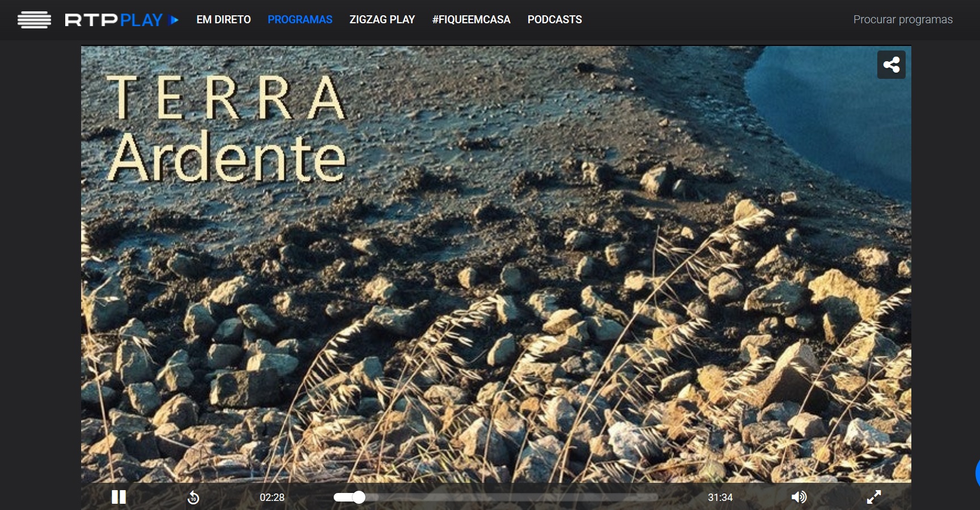
Task: Share the video using the share icon
Action: click(891, 65)
